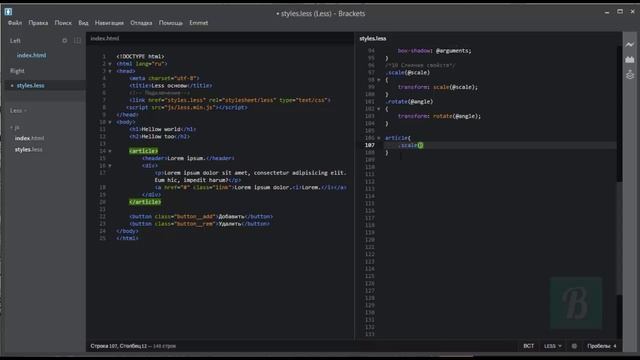
Task: Toggle the ВСТ insert mode indicator
Action: 529,346
